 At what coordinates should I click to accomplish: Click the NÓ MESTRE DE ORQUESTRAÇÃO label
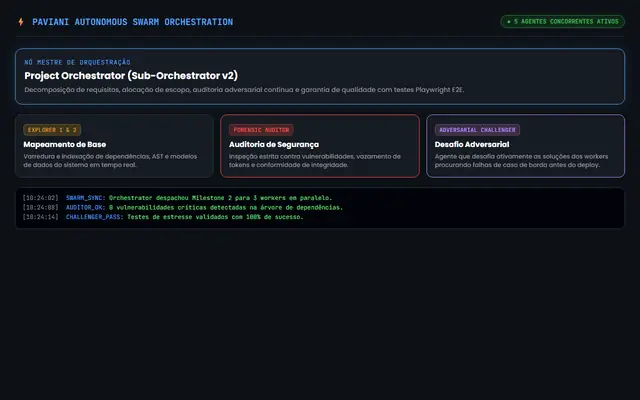(x=78, y=62)
